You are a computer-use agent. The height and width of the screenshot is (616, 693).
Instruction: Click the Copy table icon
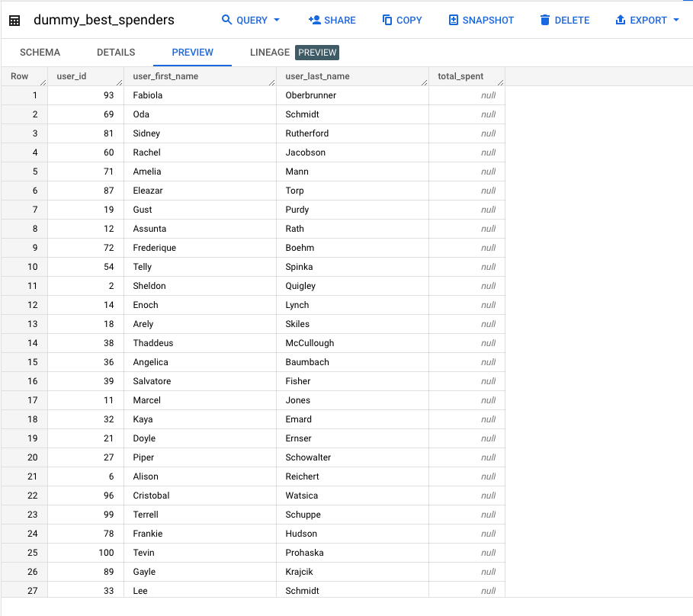point(387,20)
